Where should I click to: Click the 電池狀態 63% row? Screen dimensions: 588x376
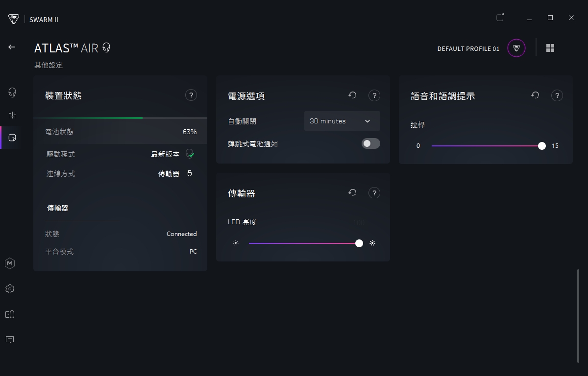[120, 132]
